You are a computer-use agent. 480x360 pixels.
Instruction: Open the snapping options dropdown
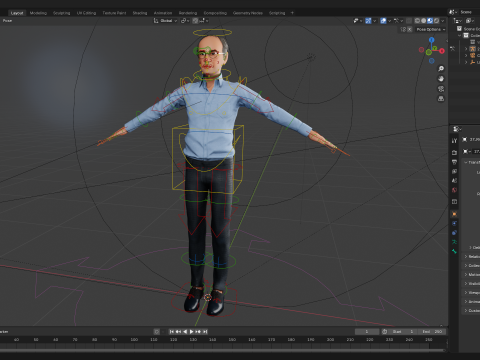pos(204,21)
